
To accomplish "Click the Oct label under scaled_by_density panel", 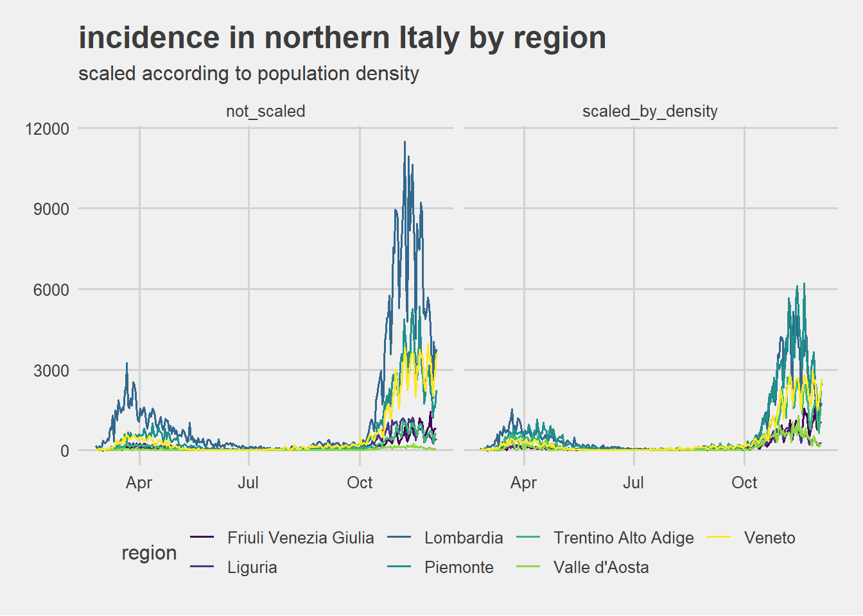I will click(x=744, y=483).
